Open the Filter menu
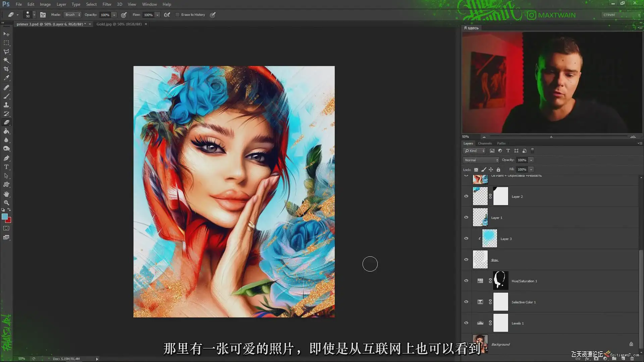 (x=107, y=4)
